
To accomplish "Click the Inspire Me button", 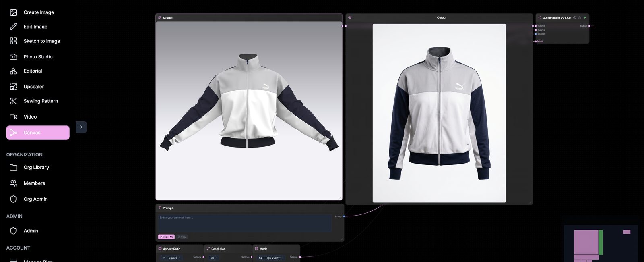I will point(166,237).
